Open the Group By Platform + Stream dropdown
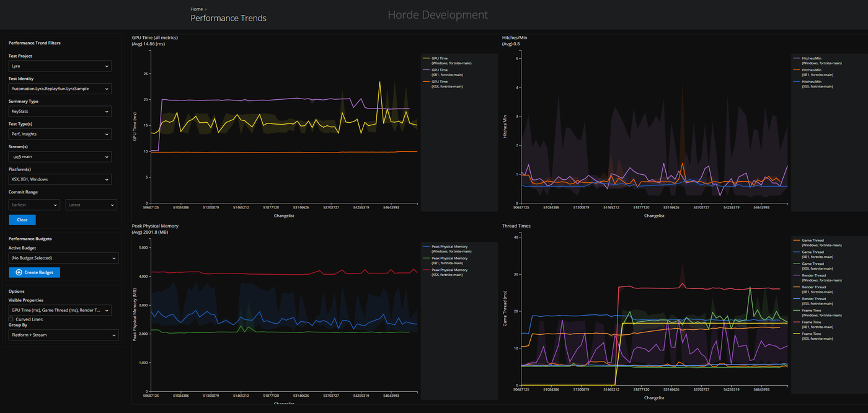Screen dimensions: 868x413 (x=63, y=335)
